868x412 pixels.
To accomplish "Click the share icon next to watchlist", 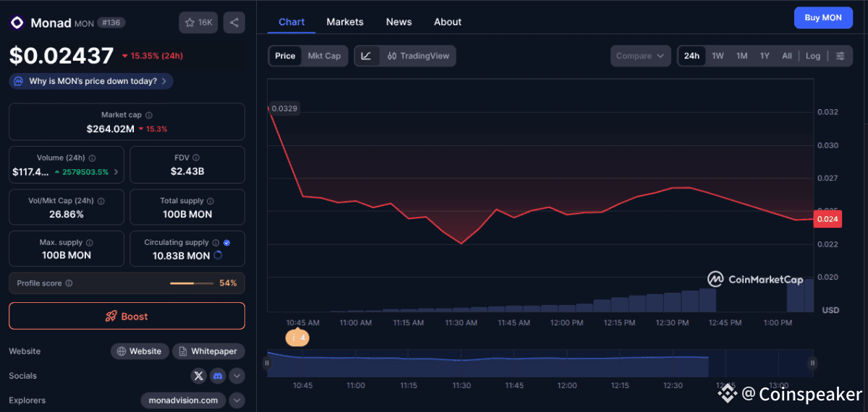I will 234,22.
